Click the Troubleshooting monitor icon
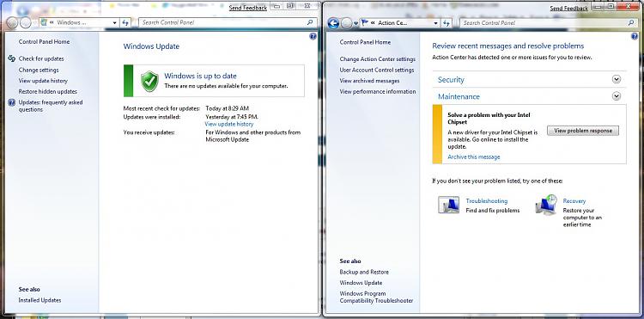Image resolution: width=644 pixels, height=319 pixels. [448, 205]
